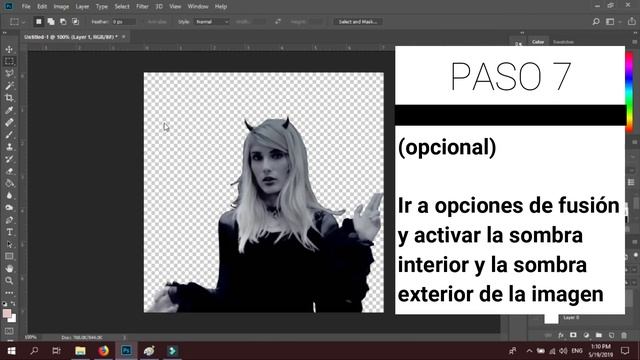The image size is (640, 360).
Task: Open the View menu
Action: pos(175,7)
